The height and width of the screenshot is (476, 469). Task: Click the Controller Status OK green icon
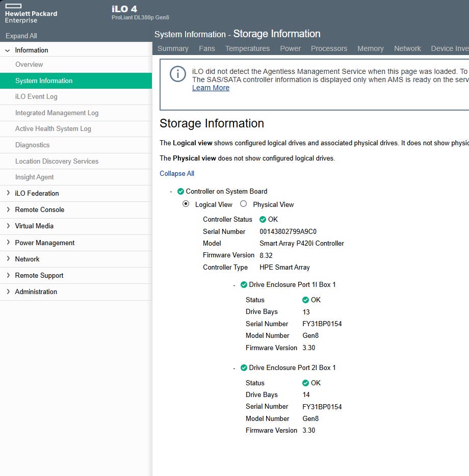pyautogui.click(x=263, y=220)
